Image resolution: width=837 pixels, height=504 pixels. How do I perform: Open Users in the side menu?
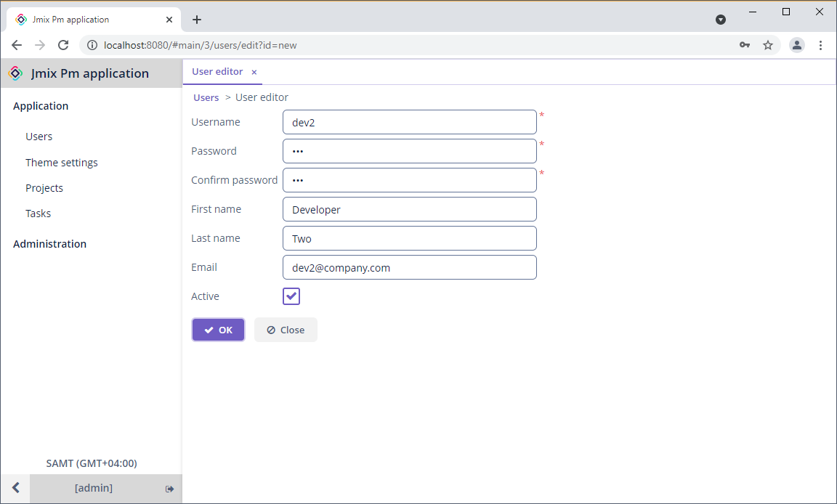(x=39, y=137)
